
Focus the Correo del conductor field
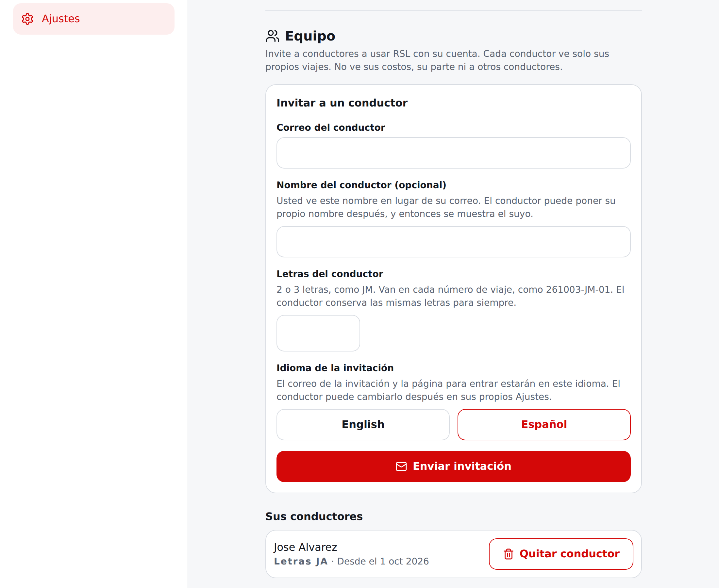tap(453, 153)
